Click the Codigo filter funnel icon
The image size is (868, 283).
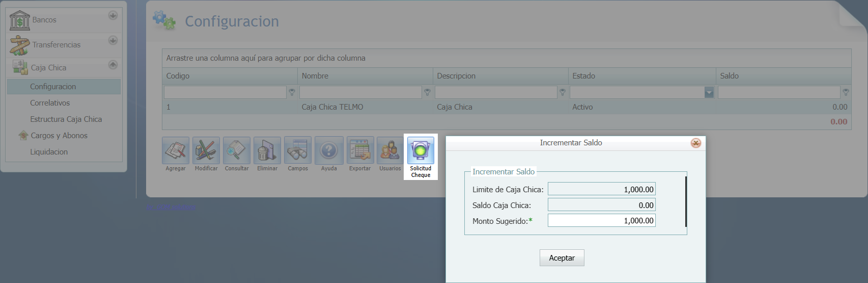[x=292, y=92]
